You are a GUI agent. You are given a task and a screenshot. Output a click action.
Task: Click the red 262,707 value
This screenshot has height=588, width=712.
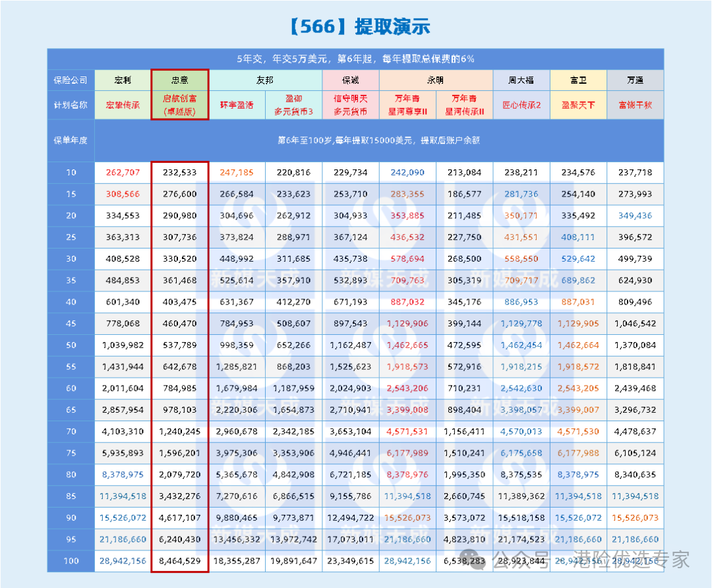123,173
